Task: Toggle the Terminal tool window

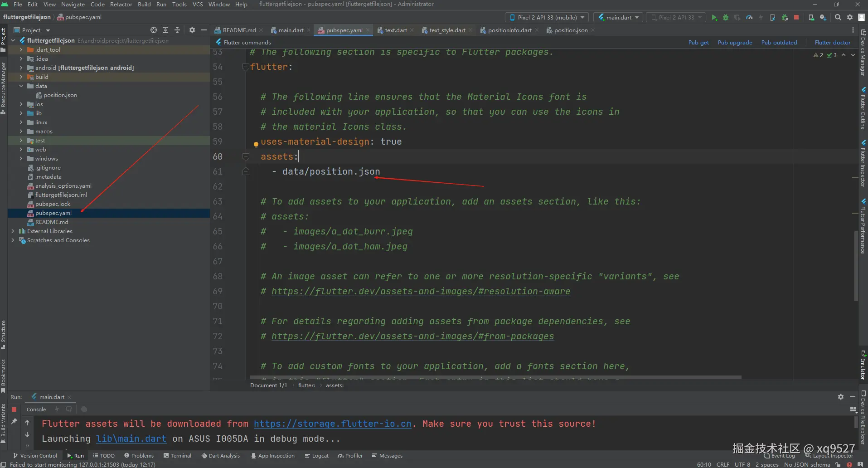Action: tap(177, 456)
